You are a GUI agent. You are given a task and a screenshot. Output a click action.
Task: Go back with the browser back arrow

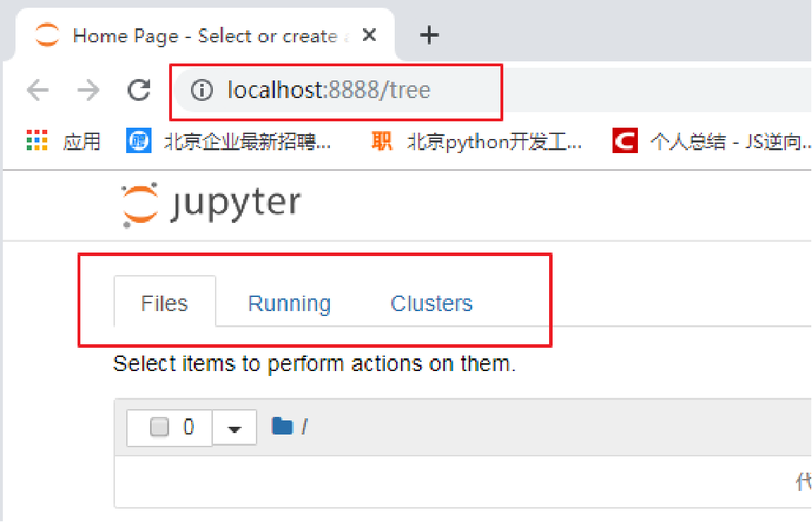(x=38, y=90)
